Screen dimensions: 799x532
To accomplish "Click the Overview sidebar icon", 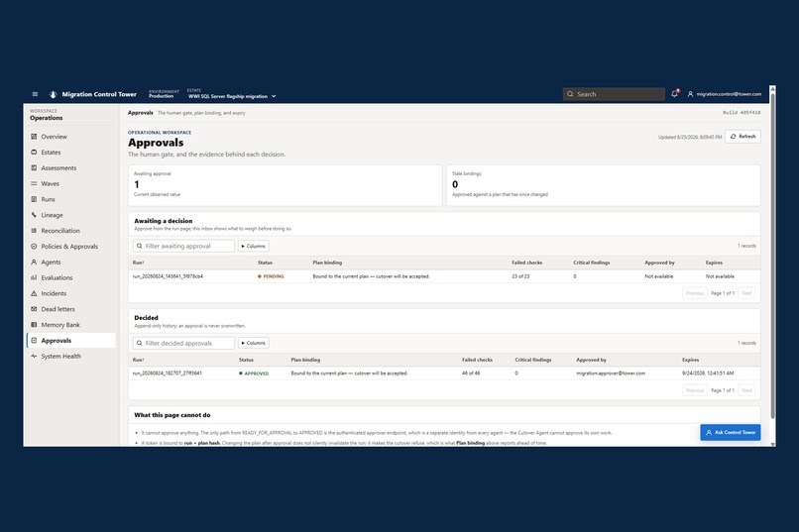I will [x=34, y=137].
